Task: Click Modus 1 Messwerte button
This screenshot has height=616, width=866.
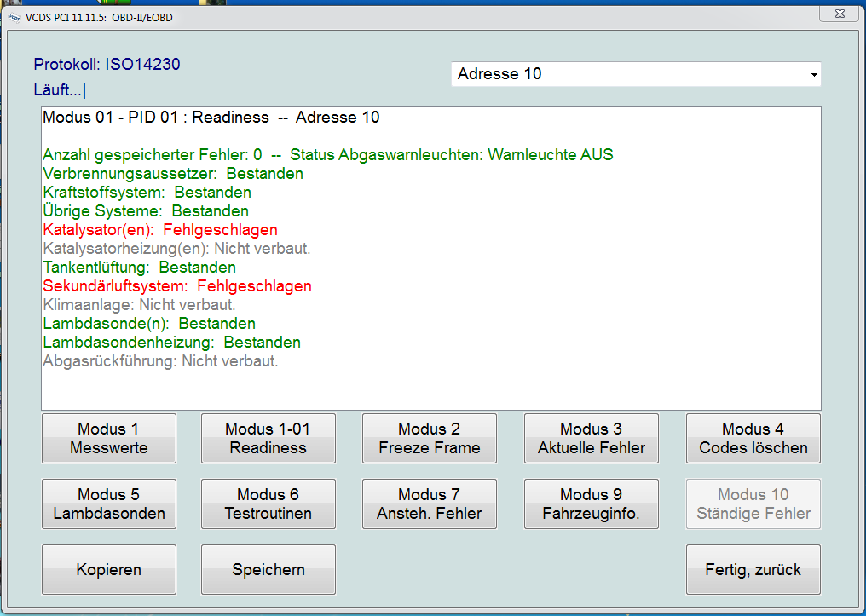Action: (x=109, y=438)
